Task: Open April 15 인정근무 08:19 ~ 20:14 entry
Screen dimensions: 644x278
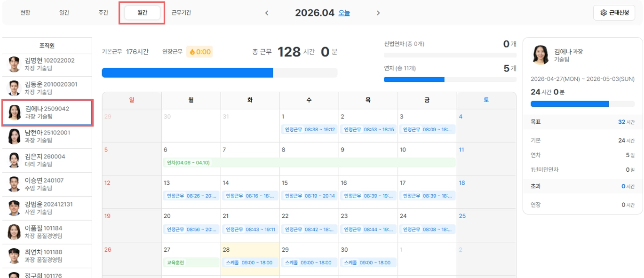Action: pyautogui.click(x=309, y=196)
